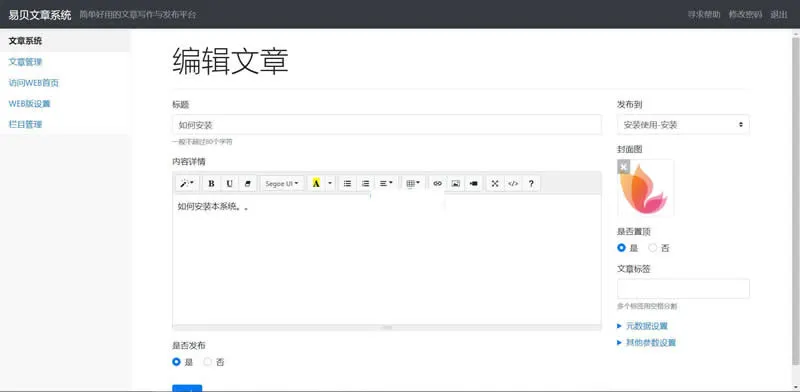Open the 发布到 category dropdown

(x=683, y=125)
